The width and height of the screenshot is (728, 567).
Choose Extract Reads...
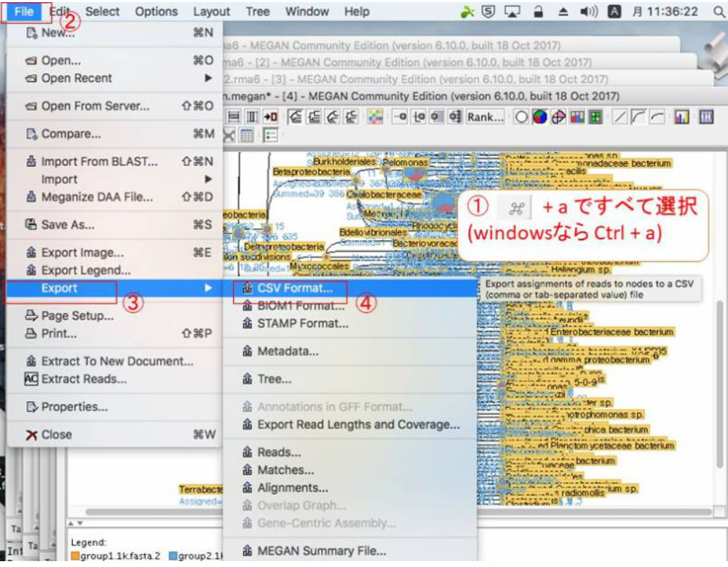[115, 379]
